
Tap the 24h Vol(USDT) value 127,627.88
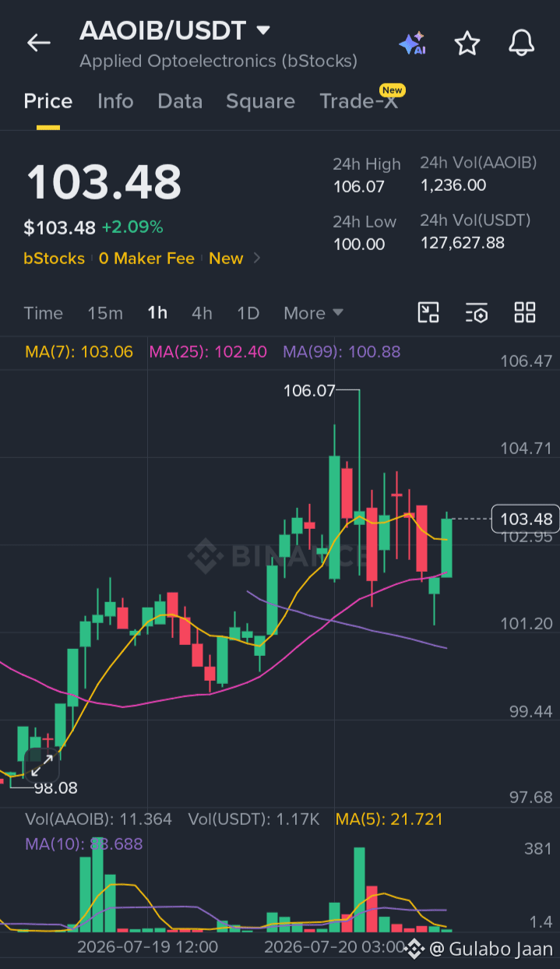463,242
